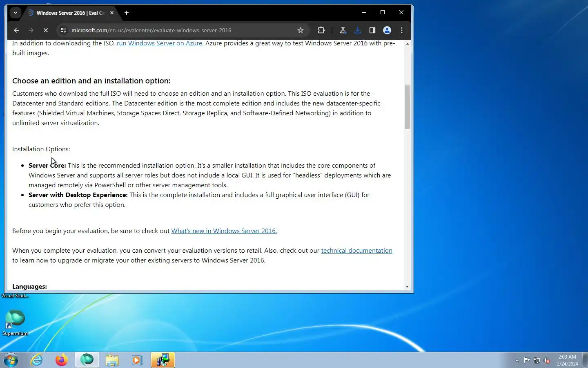
Task: Launch Firefox from the taskbar
Action: 62,360
